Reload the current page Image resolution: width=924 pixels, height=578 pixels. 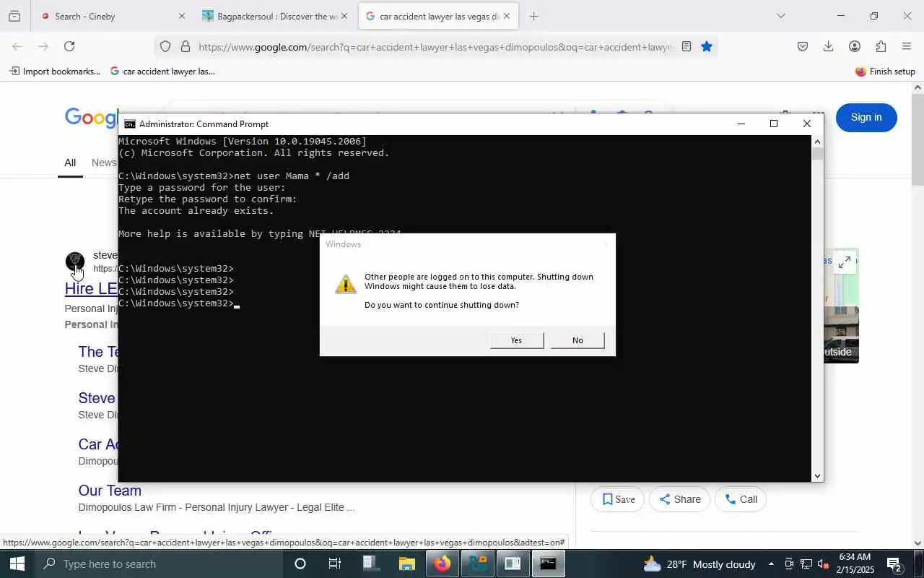point(69,46)
